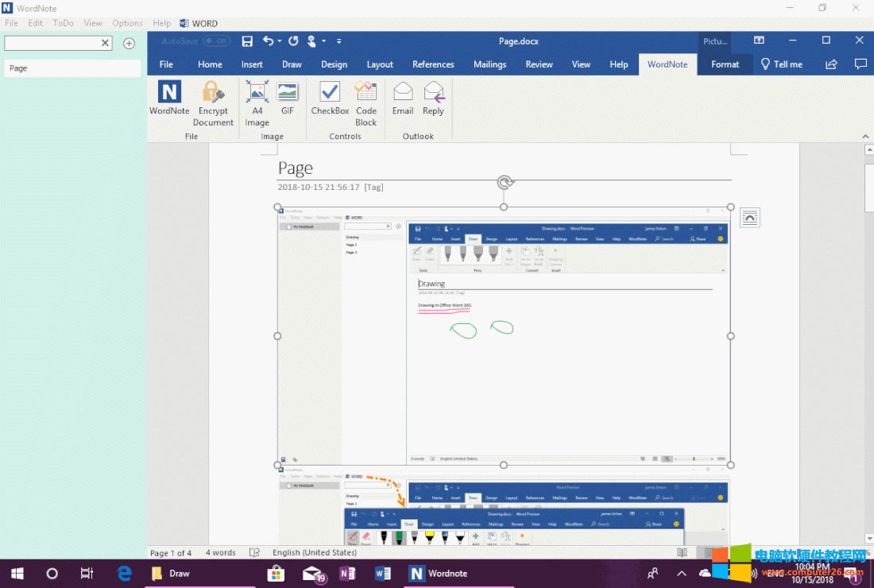Save the document with the Save icon
The width and height of the screenshot is (874, 588).
[x=247, y=41]
